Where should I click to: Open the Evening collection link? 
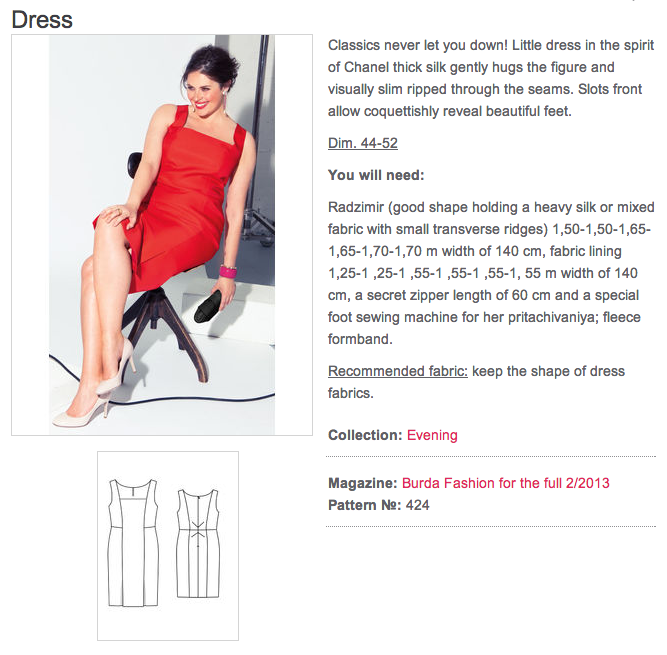pos(432,435)
